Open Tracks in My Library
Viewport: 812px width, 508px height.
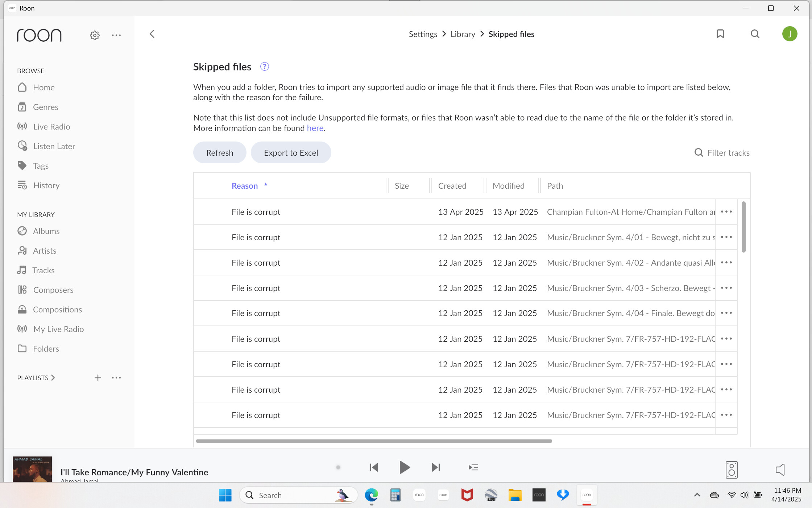pos(36,270)
